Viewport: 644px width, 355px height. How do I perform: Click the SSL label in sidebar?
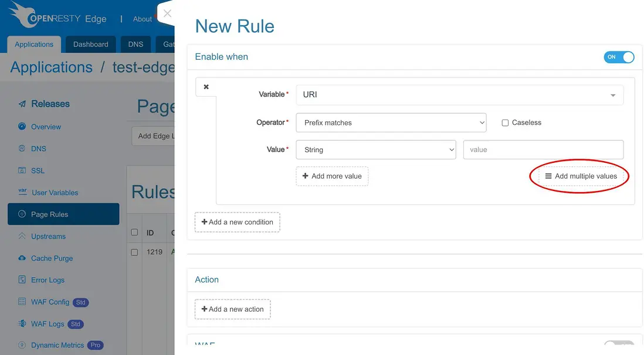click(x=38, y=170)
